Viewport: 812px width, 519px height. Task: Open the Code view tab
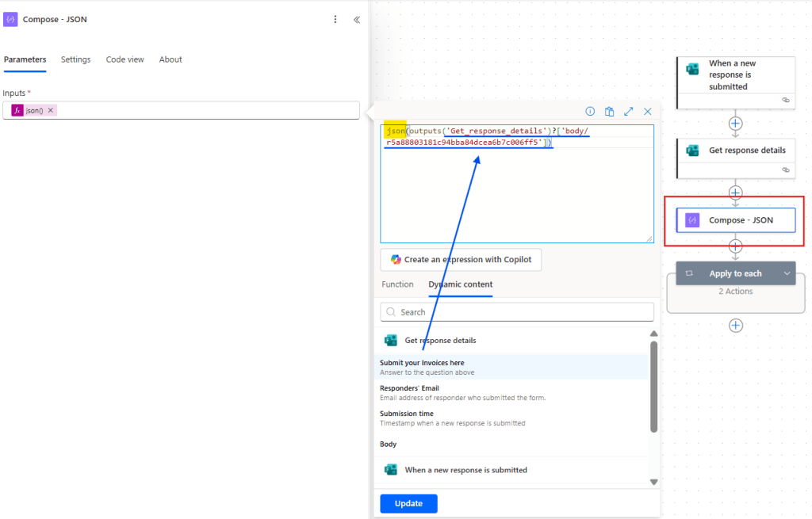click(124, 59)
